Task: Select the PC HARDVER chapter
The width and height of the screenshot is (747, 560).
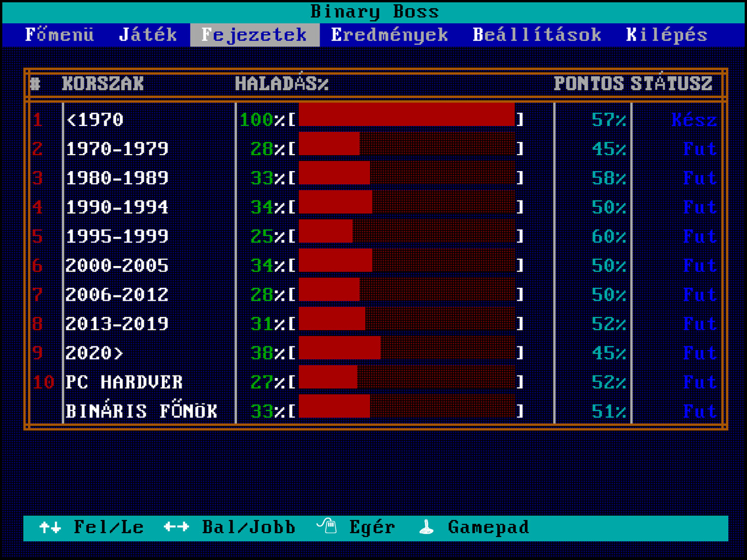Action: pos(124,382)
